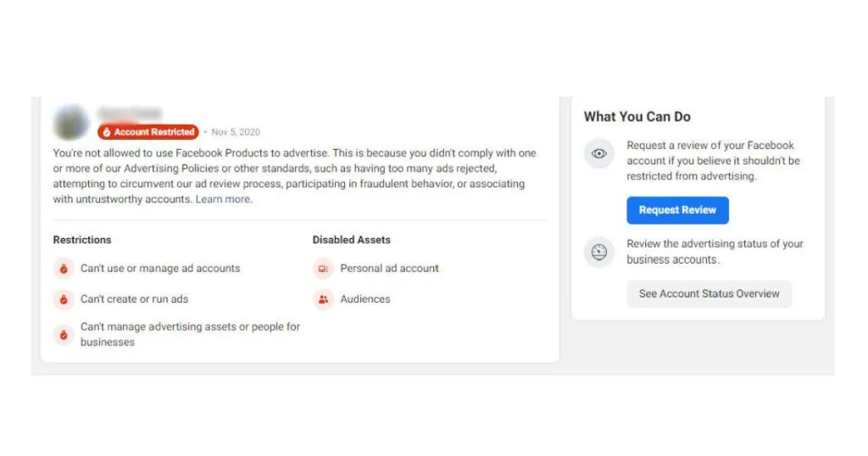
Task: Click the blurred profile picture
Action: pyautogui.click(x=71, y=122)
